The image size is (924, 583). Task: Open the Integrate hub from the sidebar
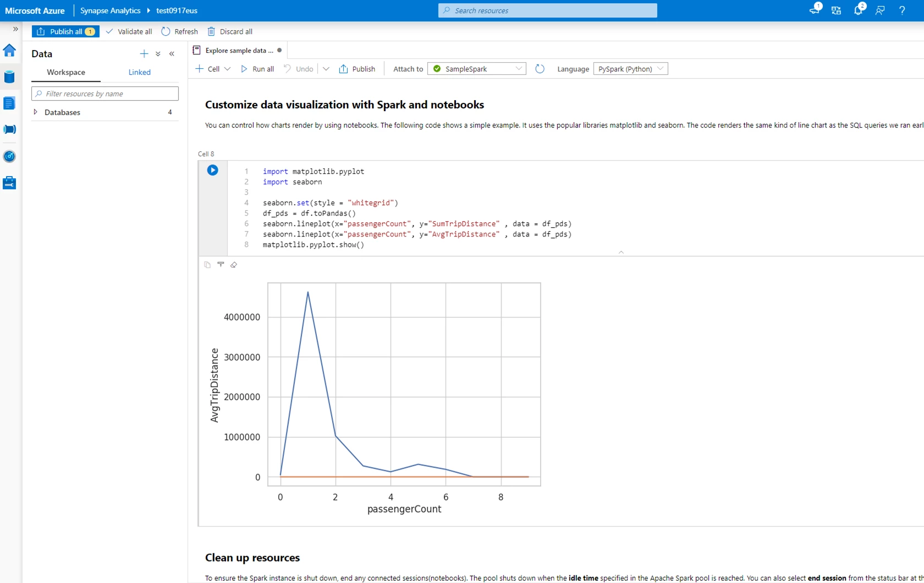point(9,130)
